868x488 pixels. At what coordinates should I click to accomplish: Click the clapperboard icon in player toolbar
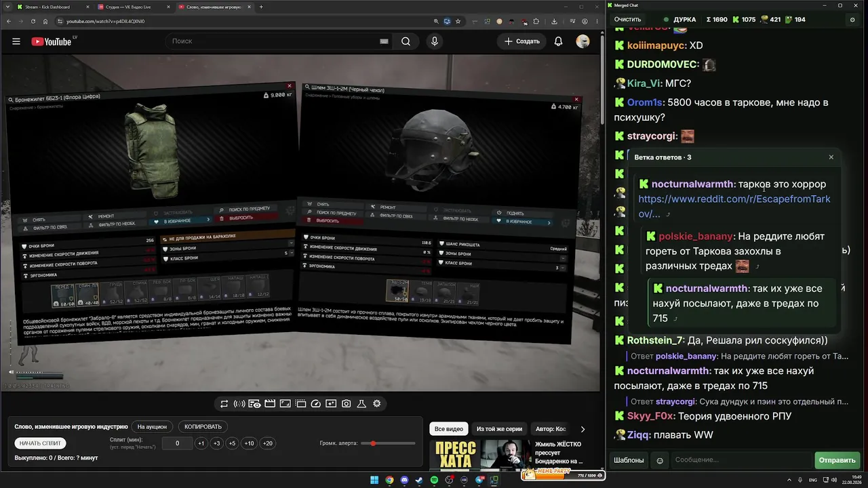point(270,404)
